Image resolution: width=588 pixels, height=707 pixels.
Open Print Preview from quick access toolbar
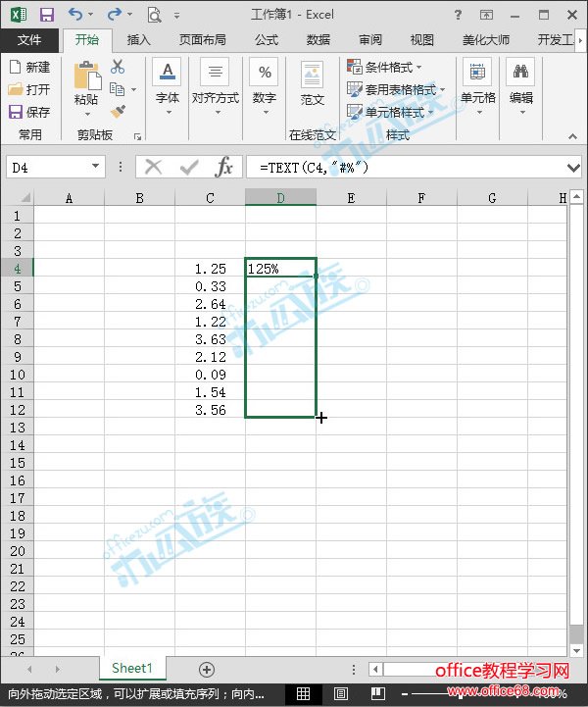tap(154, 15)
